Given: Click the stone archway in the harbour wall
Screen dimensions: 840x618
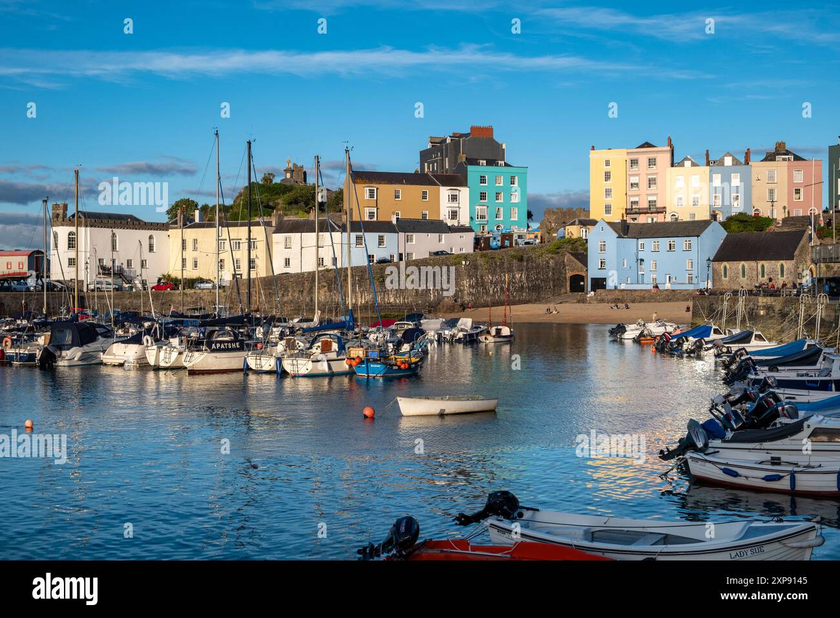Looking at the screenshot, I should (576, 282).
